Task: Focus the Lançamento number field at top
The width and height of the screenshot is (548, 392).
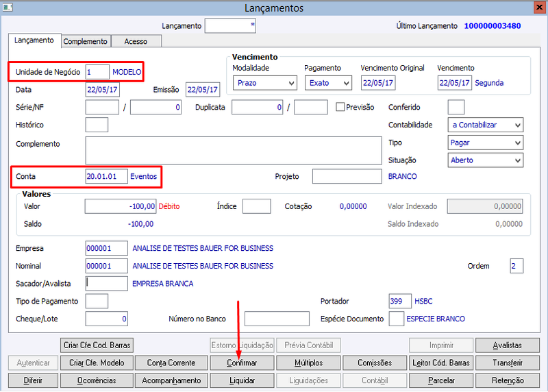Action: coord(230,26)
